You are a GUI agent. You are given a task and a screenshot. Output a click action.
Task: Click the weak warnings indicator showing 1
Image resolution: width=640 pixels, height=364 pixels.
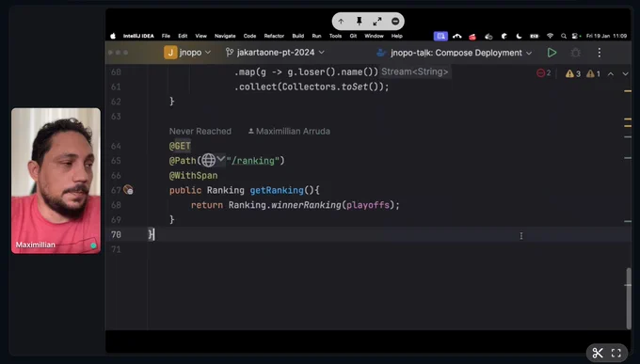coord(593,74)
